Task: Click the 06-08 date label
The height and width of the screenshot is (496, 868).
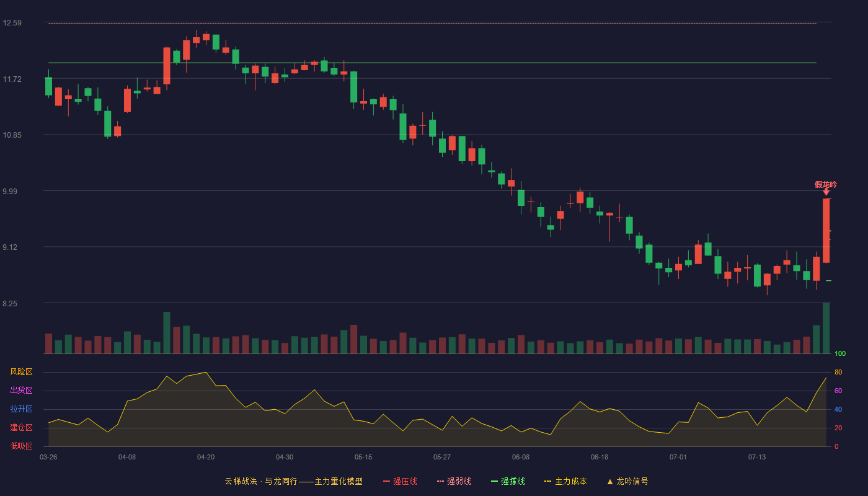Action: tap(521, 457)
